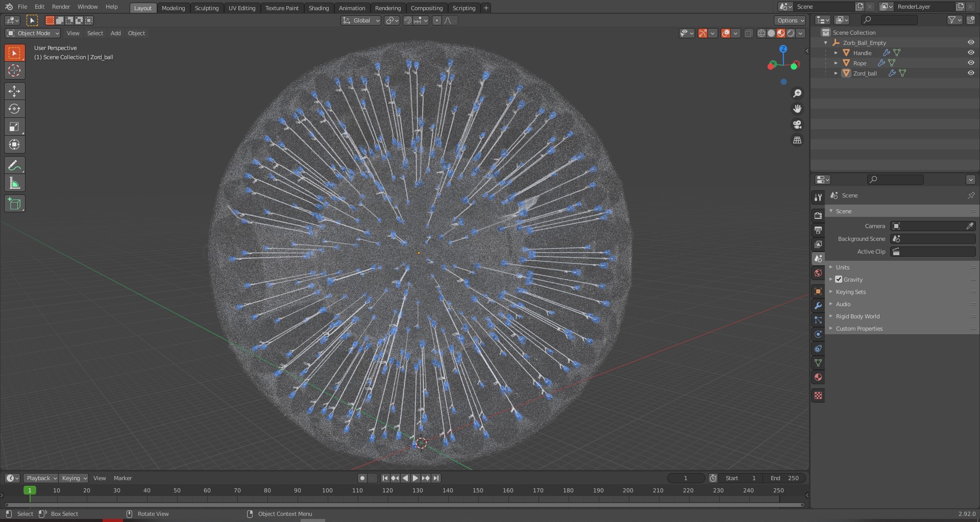Click the Zoom viewport icon

[x=797, y=93]
